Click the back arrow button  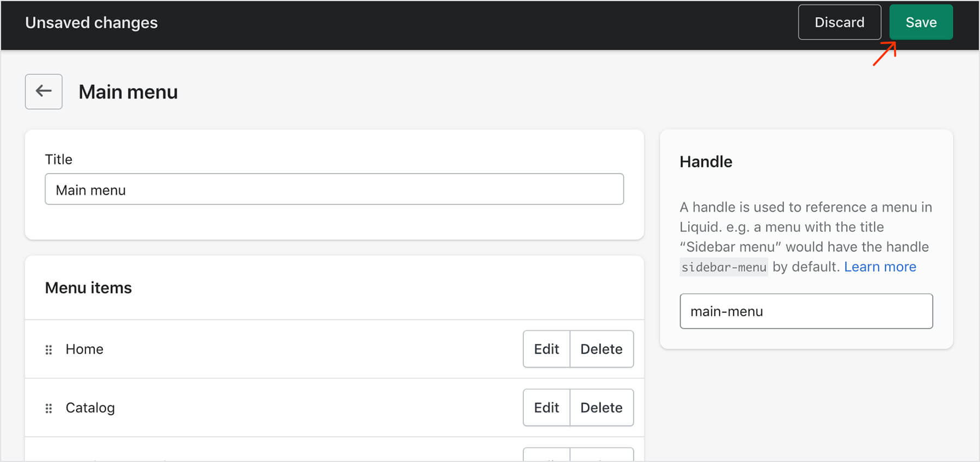(x=44, y=91)
